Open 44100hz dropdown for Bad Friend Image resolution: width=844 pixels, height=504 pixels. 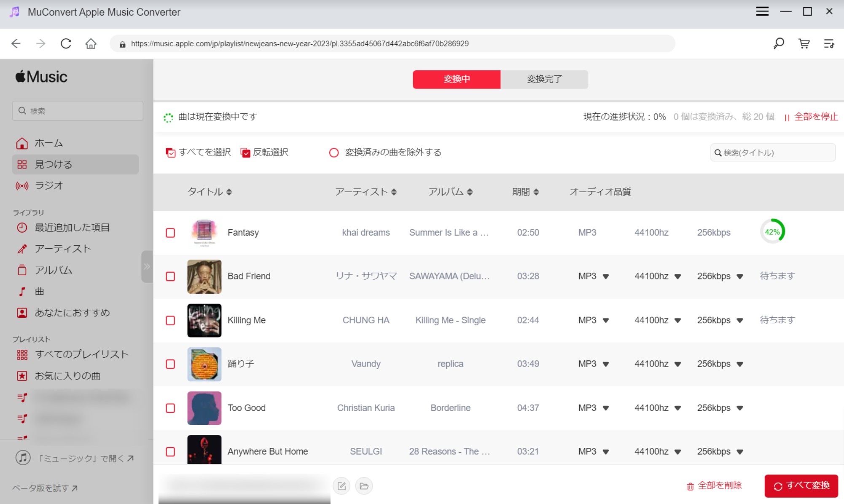tap(658, 276)
